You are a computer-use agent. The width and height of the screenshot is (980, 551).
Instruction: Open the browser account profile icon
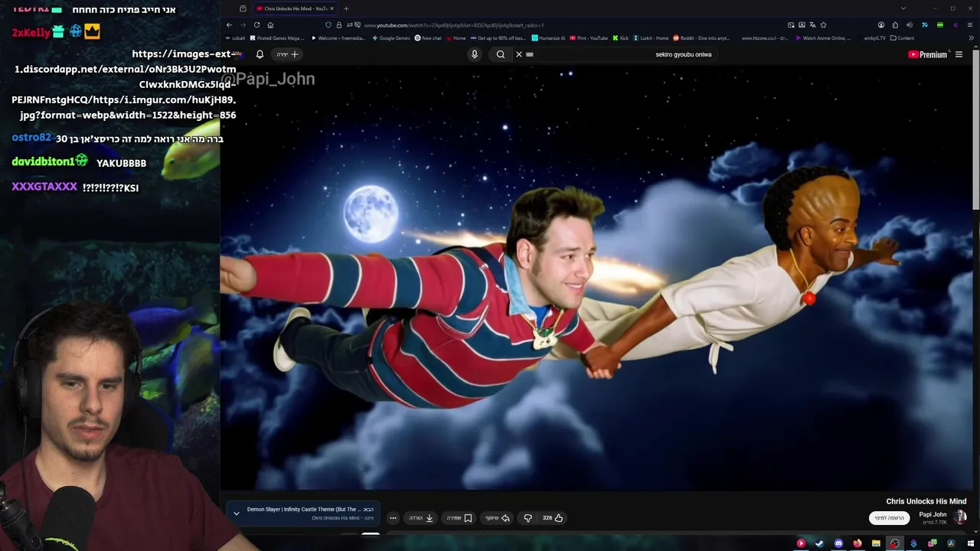click(880, 24)
